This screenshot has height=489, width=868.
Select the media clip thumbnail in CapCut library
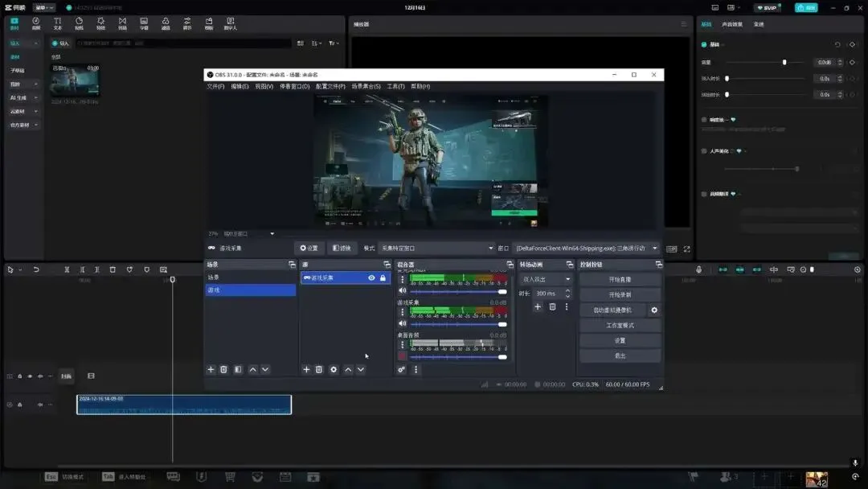pos(75,80)
